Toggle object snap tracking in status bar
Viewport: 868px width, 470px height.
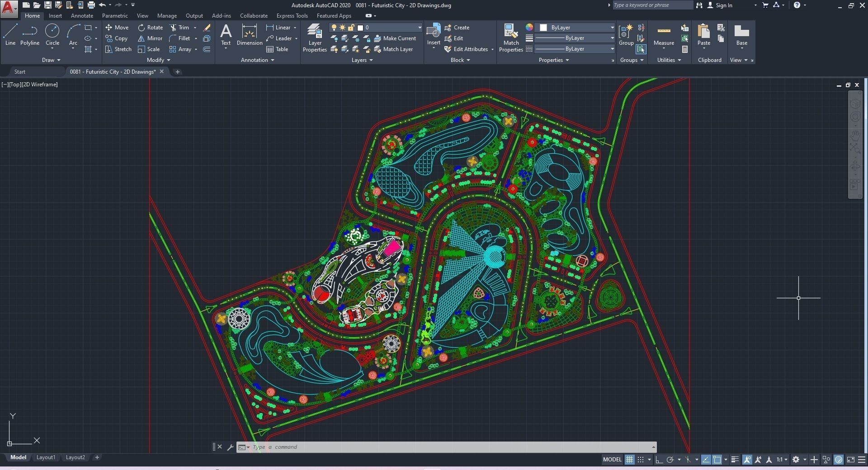coord(706,460)
